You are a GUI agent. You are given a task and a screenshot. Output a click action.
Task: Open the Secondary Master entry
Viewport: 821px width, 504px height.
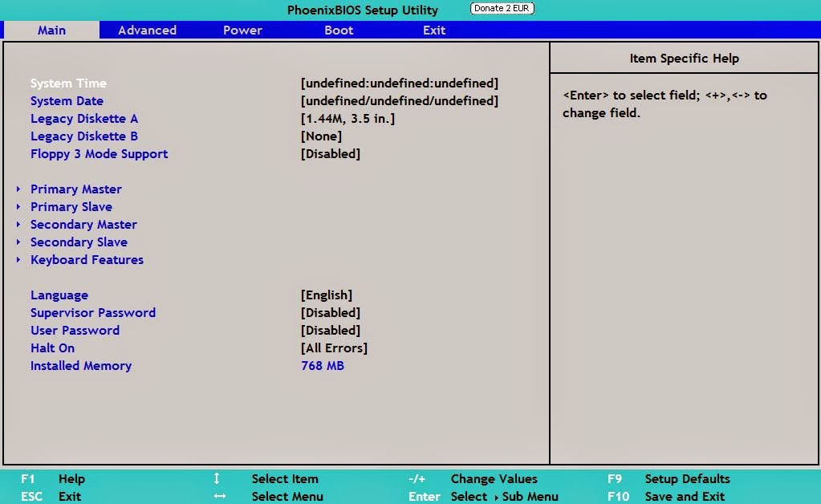[83, 225]
